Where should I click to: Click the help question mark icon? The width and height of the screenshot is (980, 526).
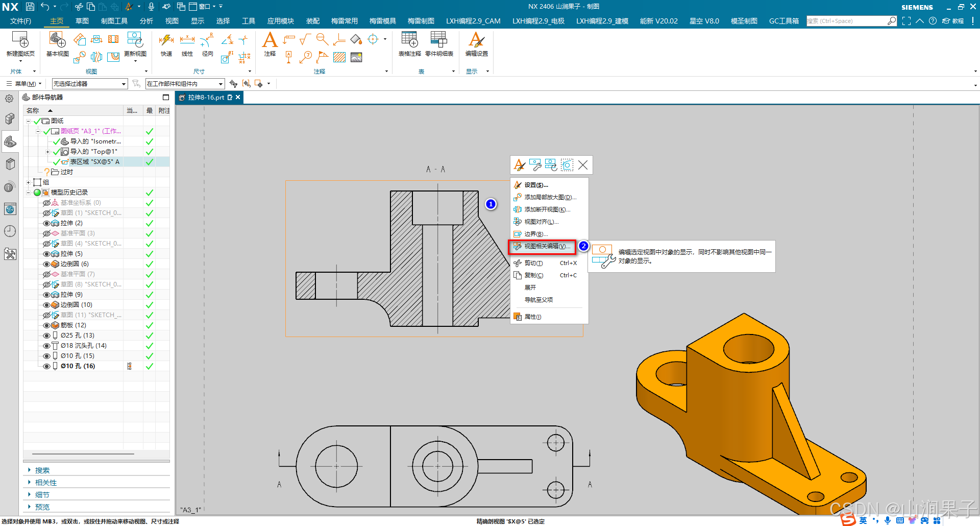pyautogui.click(x=933, y=21)
